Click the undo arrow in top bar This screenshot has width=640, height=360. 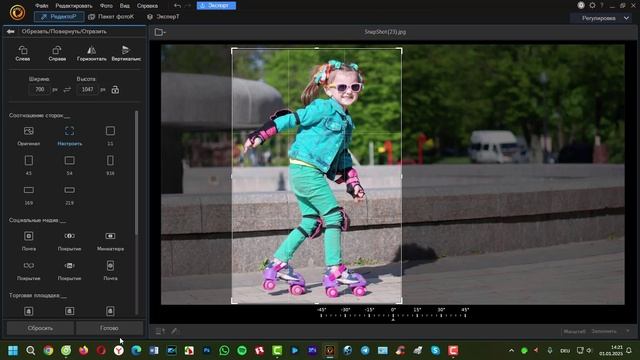[x=177, y=6]
